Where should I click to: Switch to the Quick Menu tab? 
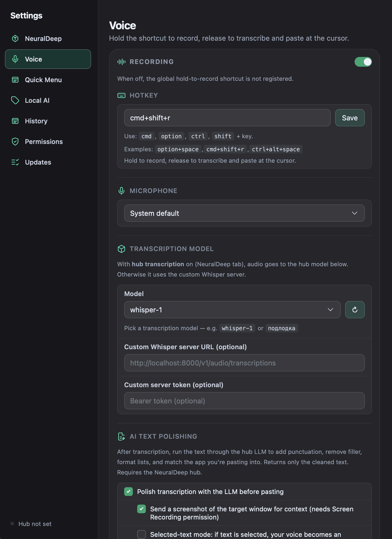[x=48, y=80]
